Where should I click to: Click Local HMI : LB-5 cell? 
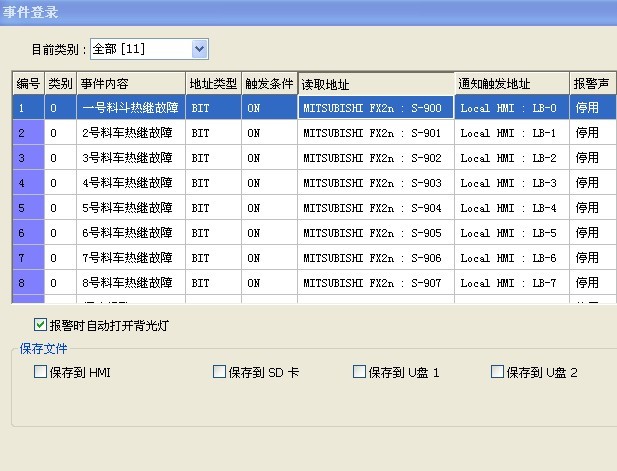tap(510, 233)
